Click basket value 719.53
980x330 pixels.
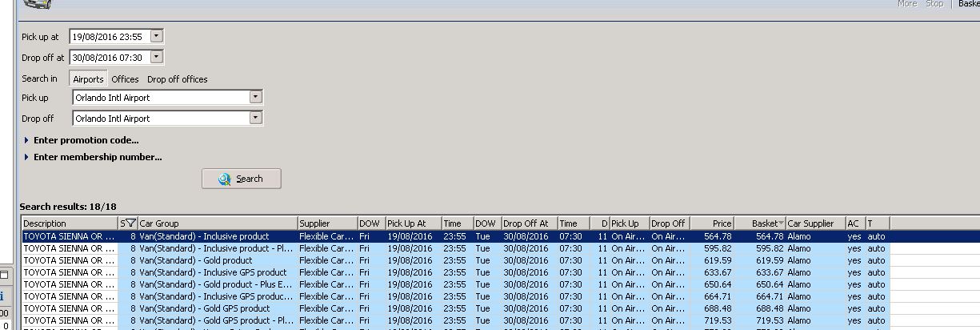[769, 320]
